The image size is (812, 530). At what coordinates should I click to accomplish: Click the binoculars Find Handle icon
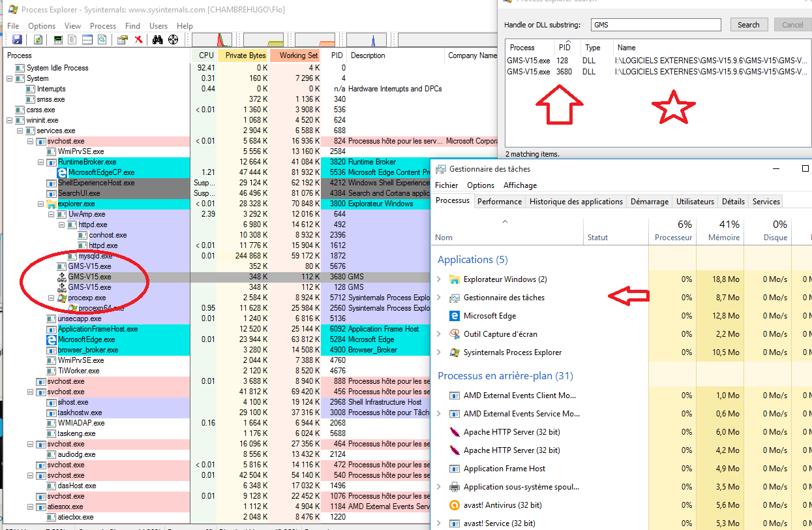click(157, 40)
